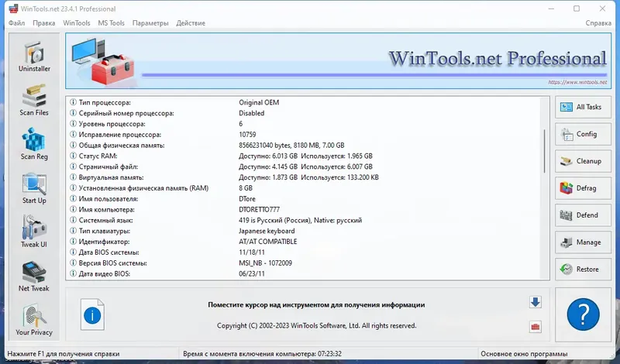This screenshot has width=620, height=364.
Task: Click info icon beside Статус RAM
Action: point(73,156)
